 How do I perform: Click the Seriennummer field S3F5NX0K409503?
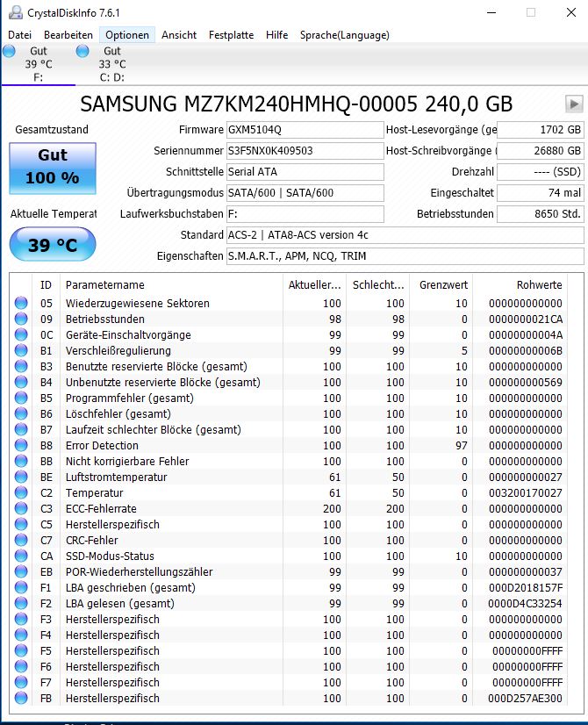pyautogui.click(x=305, y=151)
